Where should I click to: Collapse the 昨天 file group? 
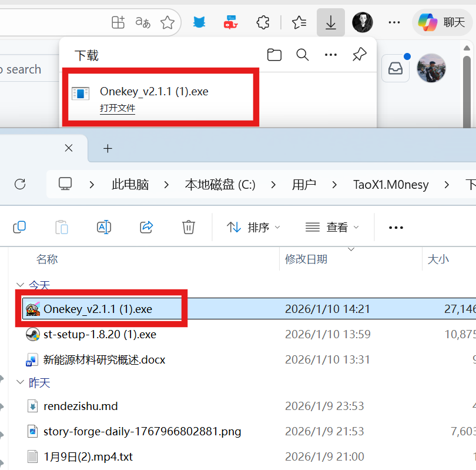pos(21,383)
